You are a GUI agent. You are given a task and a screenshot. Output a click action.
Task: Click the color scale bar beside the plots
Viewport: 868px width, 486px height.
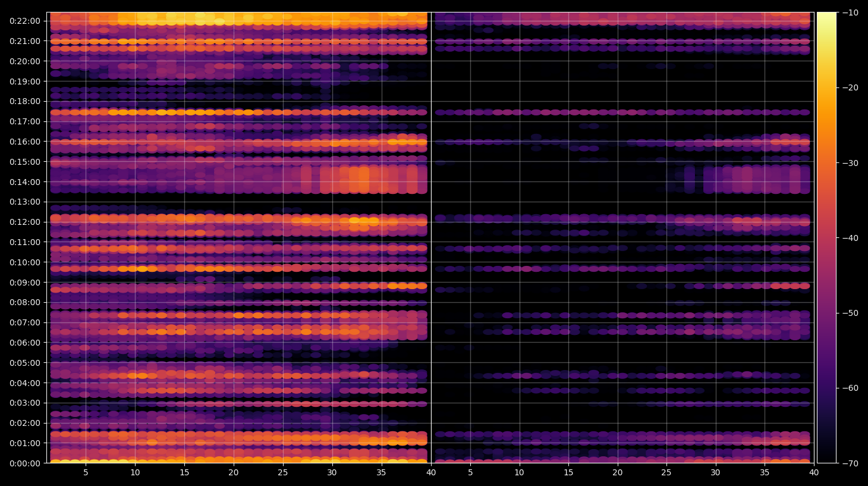[x=826, y=237]
